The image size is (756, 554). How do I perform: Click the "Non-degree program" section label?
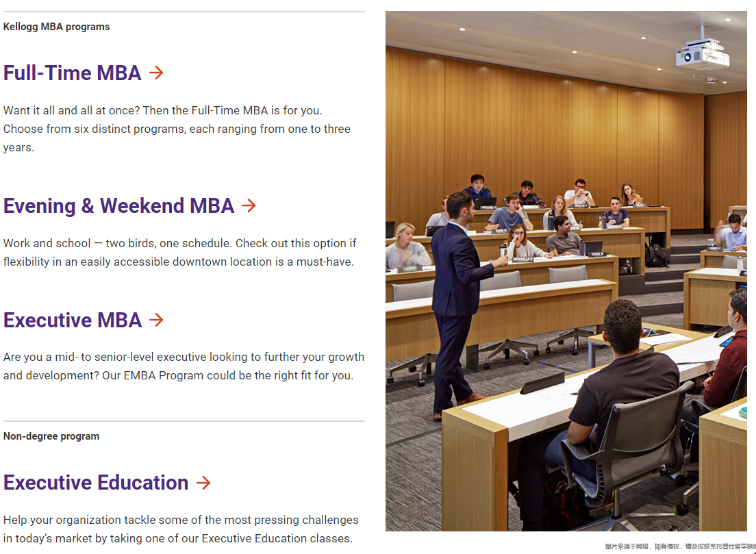pos(51,436)
